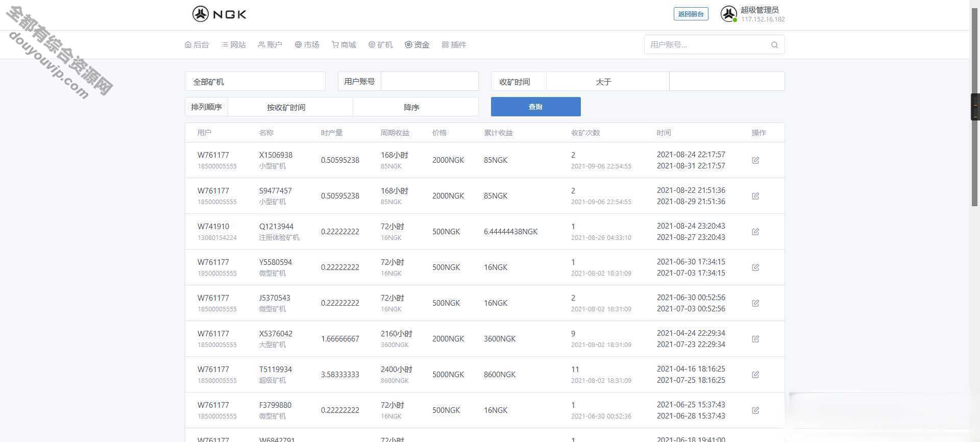
Task: Click the super admin avatar icon
Action: 728,14
